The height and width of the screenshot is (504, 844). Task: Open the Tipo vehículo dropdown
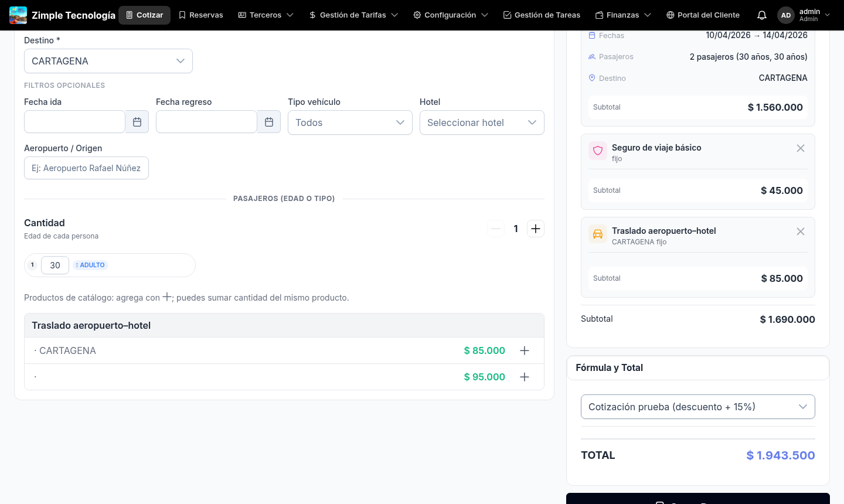coord(350,122)
